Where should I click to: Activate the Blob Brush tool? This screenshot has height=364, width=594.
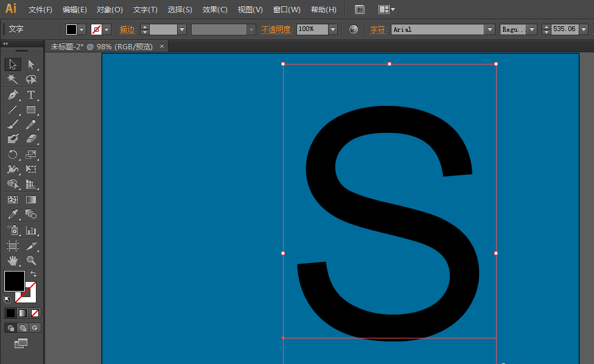(13, 139)
